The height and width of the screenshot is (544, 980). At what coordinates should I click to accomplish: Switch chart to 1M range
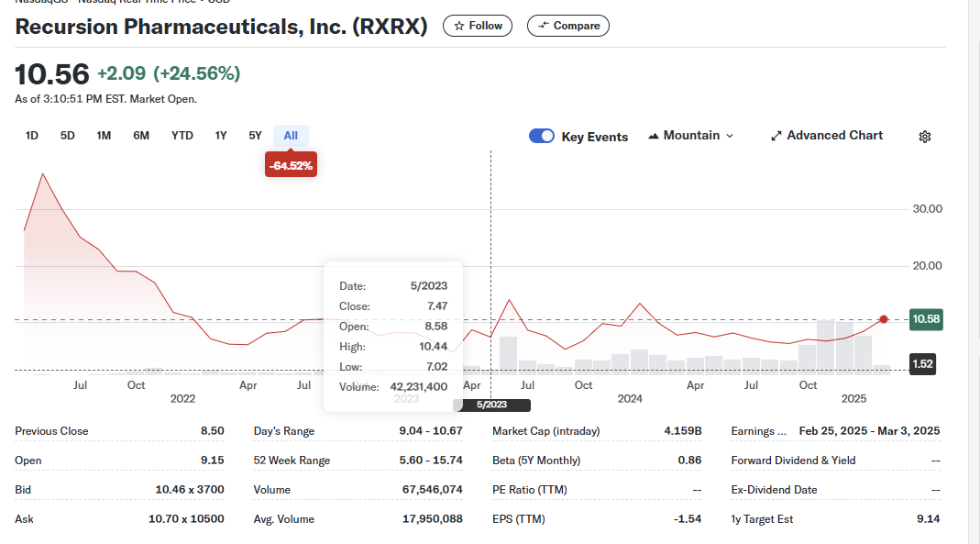(104, 136)
